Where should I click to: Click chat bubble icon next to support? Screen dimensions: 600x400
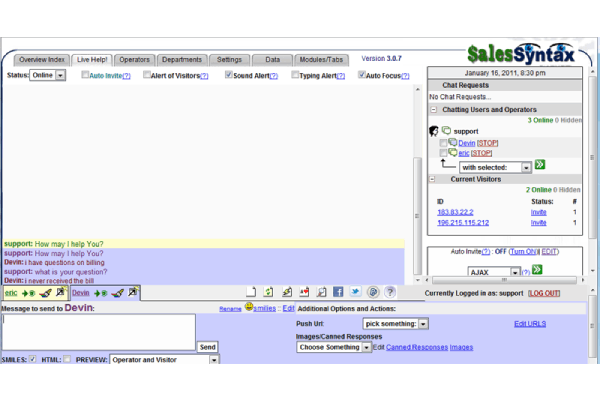[446, 131]
